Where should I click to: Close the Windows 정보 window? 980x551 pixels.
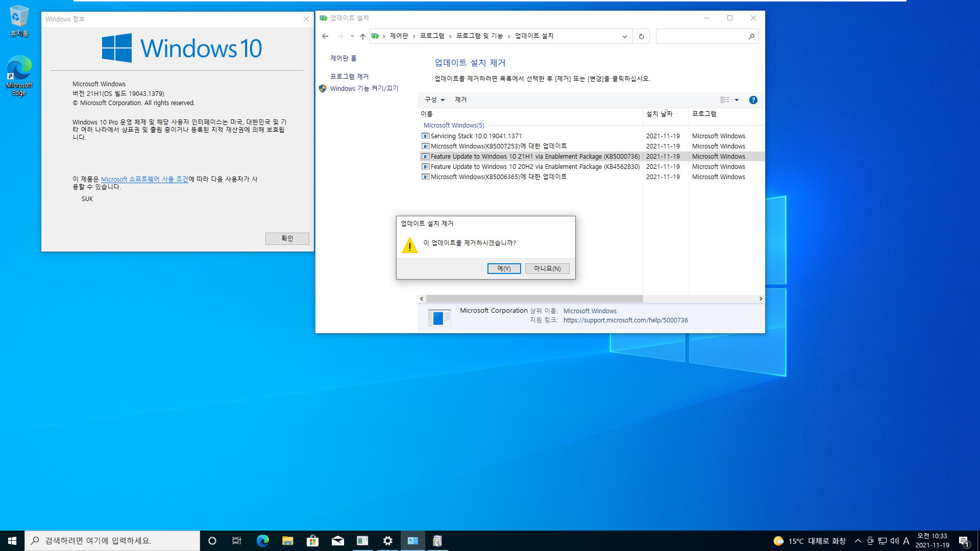tap(306, 19)
